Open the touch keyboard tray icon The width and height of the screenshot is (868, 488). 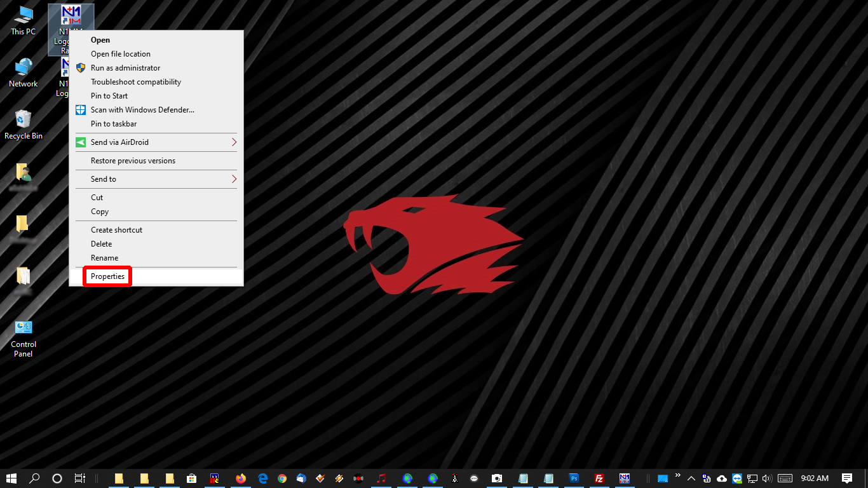[785, 478]
